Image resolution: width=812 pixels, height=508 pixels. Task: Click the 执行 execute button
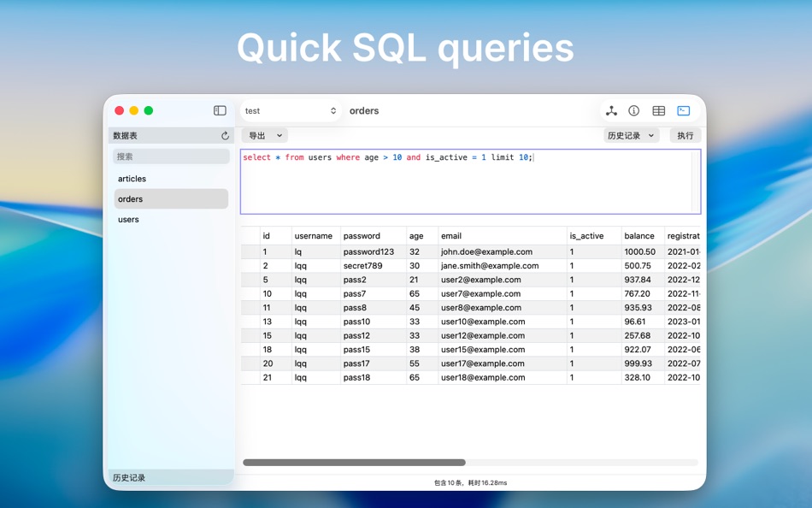pos(685,135)
